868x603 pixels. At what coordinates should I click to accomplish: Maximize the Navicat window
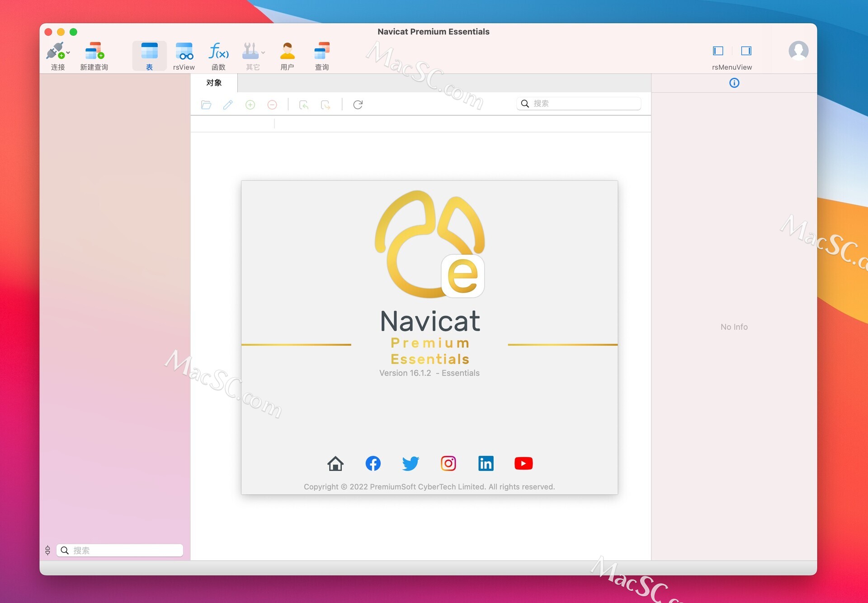[73, 32]
